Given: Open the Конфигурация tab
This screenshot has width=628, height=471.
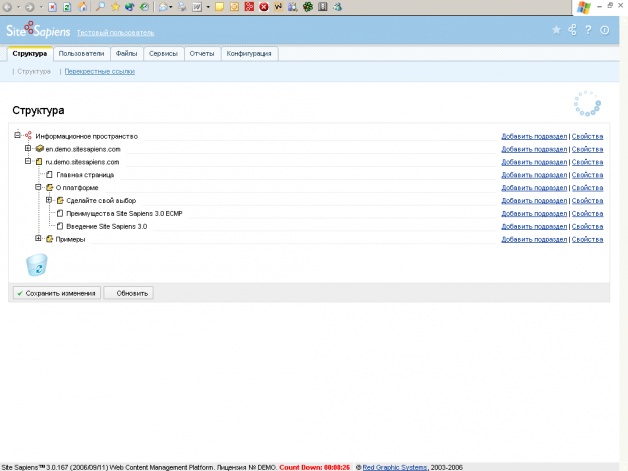Looking at the screenshot, I should coord(249,54).
